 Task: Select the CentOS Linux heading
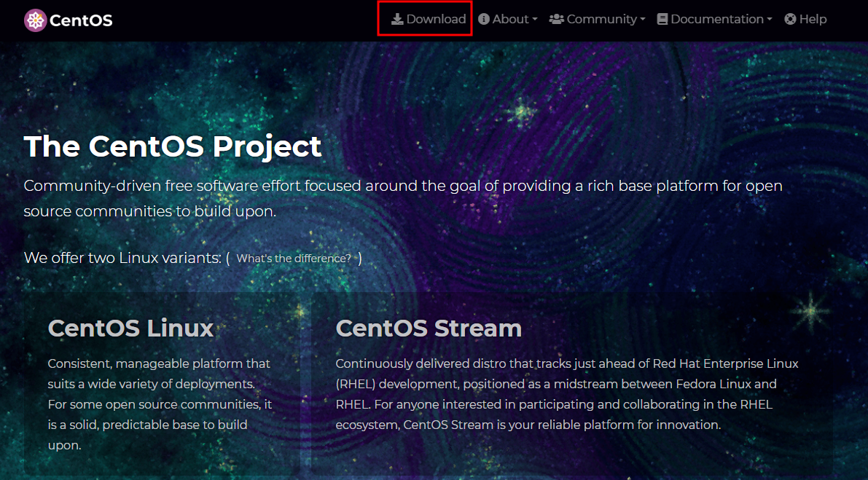tap(130, 328)
